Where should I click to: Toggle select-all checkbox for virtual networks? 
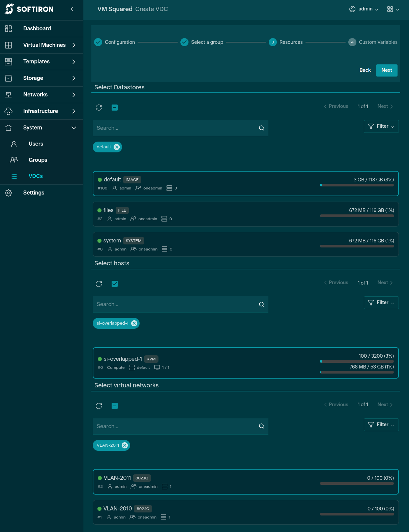coord(115,406)
